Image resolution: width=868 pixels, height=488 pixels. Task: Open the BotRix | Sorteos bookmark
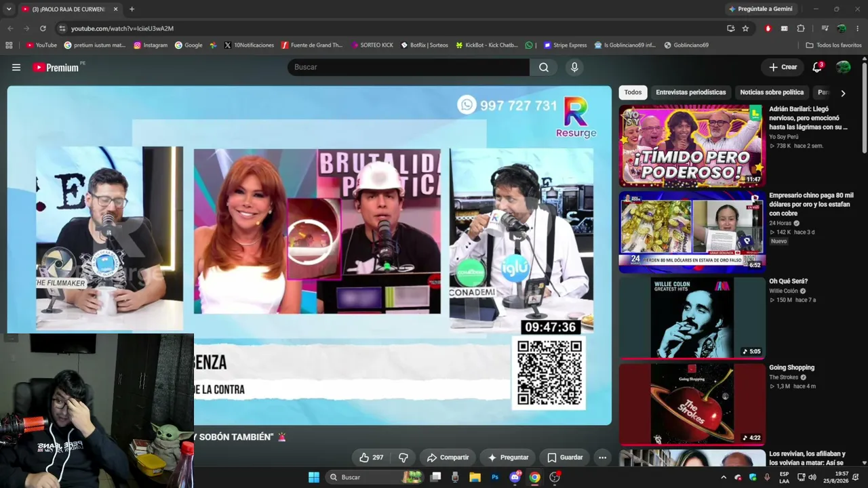425,45
